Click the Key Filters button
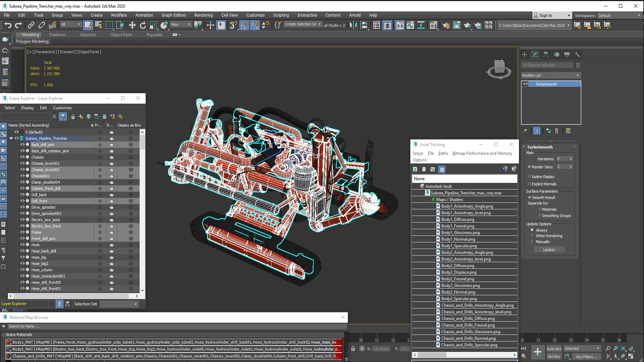 pos(586,357)
